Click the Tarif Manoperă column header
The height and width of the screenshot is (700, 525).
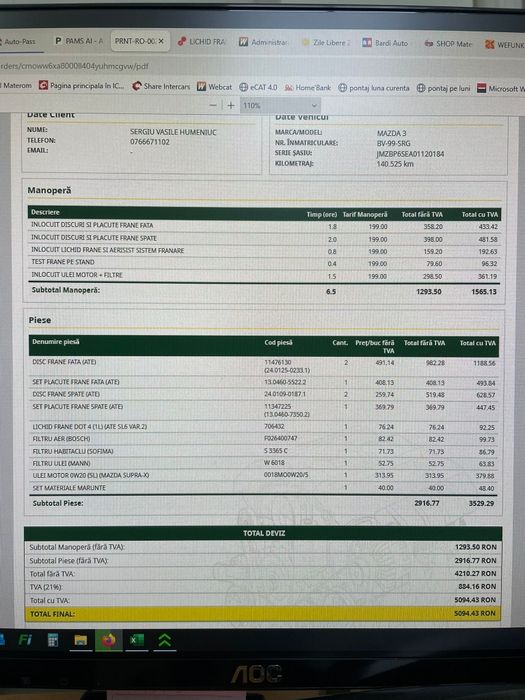(365, 215)
